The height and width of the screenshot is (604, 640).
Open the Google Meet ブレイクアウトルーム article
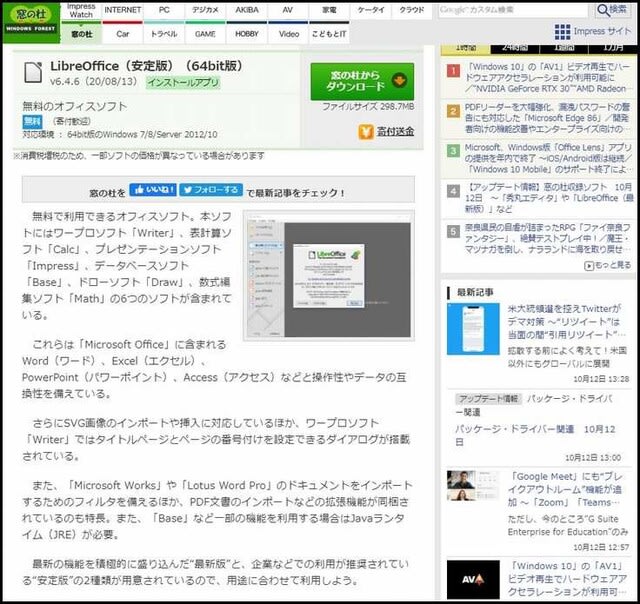click(565, 489)
